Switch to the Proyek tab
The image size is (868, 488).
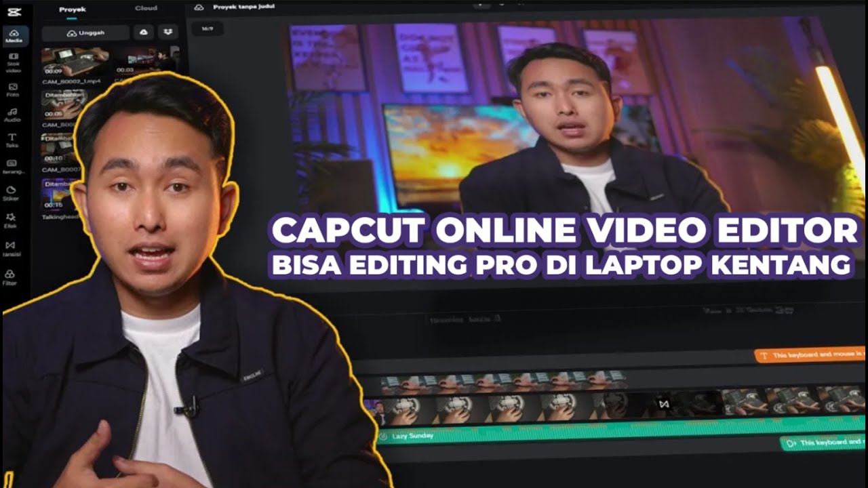(x=72, y=9)
